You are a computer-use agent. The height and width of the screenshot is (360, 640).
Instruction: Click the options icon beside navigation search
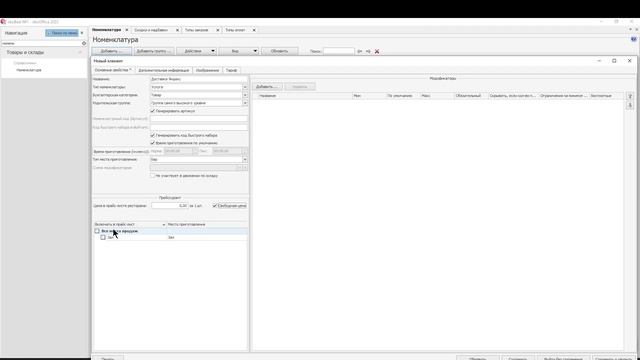coord(84,43)
